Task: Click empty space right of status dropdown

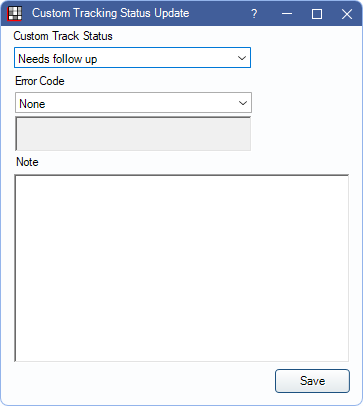Action: click(x=303, y=58)
